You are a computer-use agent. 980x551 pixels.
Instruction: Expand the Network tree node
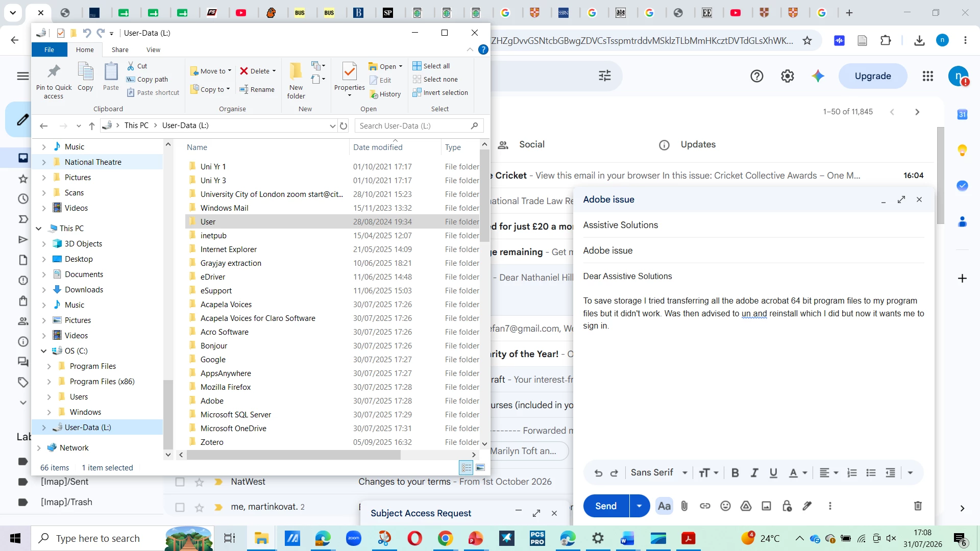point(39,448)
